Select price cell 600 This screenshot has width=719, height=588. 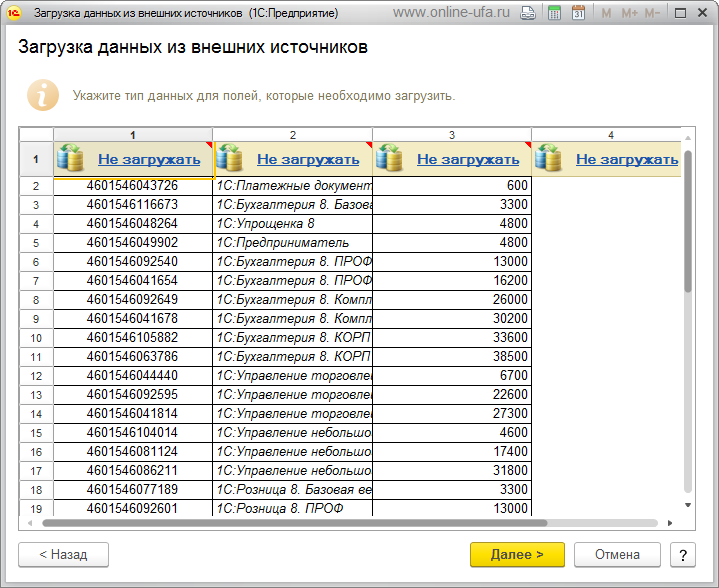click(x=452, y=186)
